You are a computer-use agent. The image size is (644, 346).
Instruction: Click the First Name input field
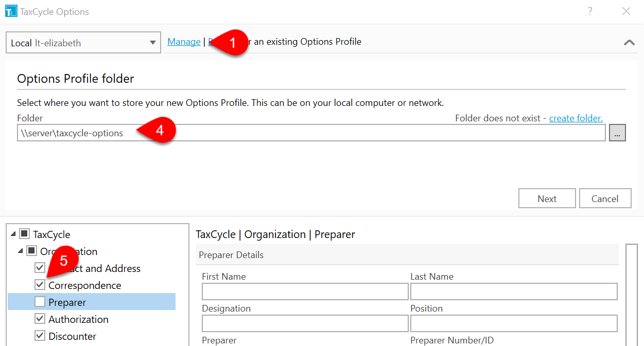pyautogui.click(x=305, y=292)
